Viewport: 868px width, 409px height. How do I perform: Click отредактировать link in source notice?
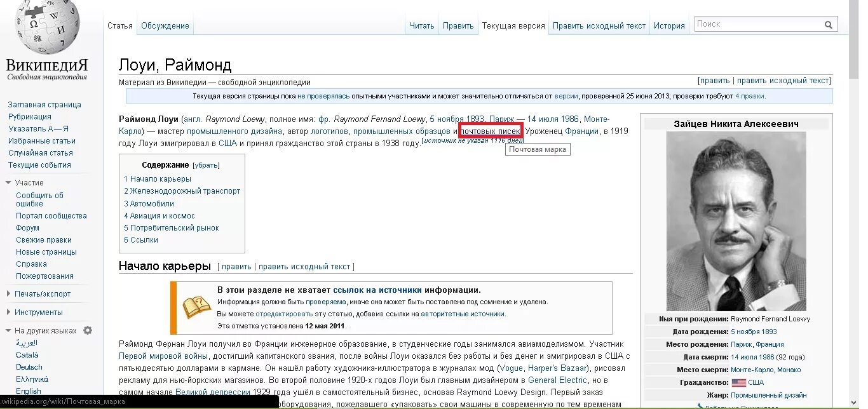click(x=285, y=314)
